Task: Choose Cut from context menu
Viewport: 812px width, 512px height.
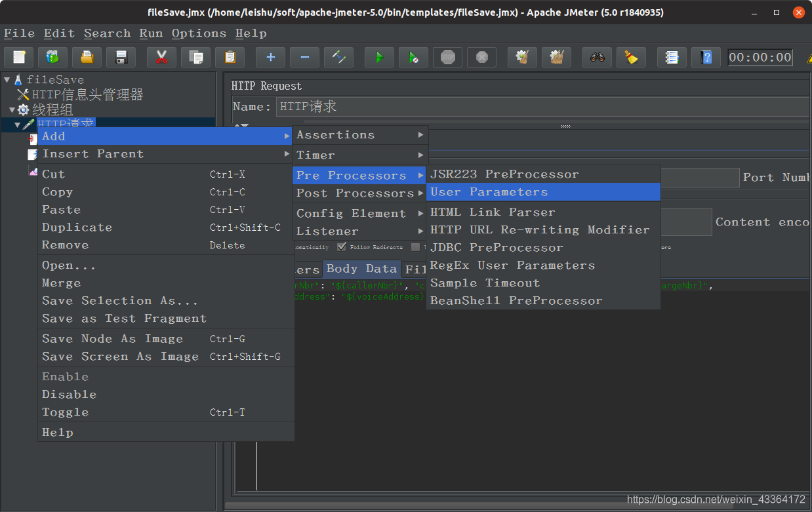Action: 166,174
